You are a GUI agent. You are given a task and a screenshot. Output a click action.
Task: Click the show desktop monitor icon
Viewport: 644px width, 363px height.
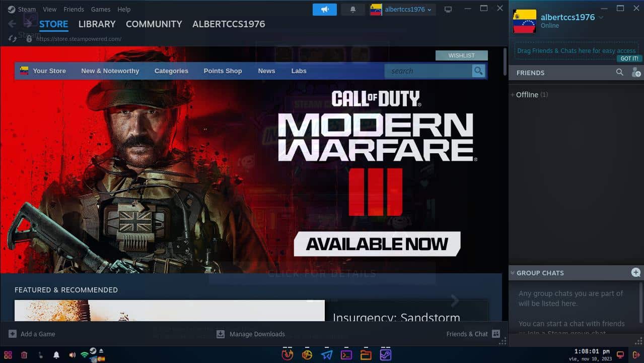pyautogui.click(x=620, y=355)
